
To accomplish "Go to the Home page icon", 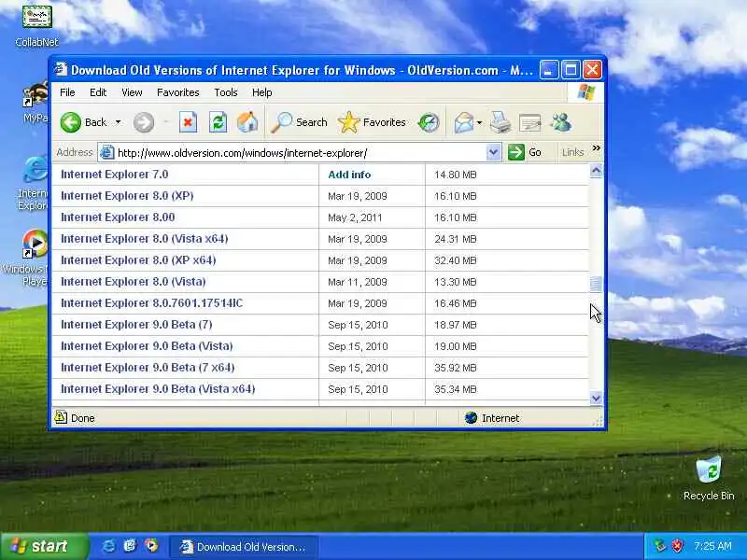I will click(247, 122).
